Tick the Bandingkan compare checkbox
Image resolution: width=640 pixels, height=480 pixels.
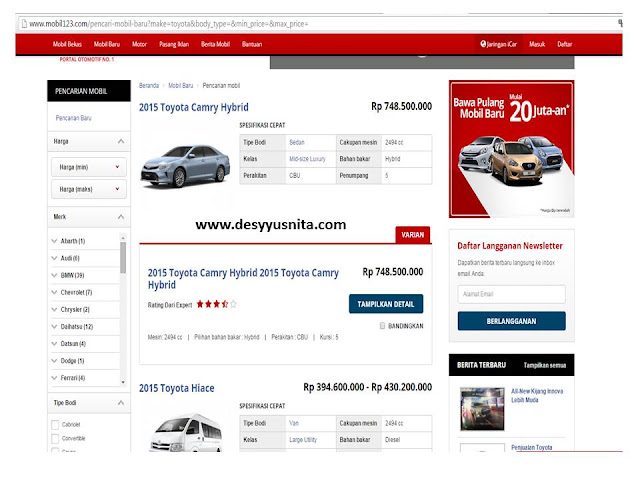[382, 326]
